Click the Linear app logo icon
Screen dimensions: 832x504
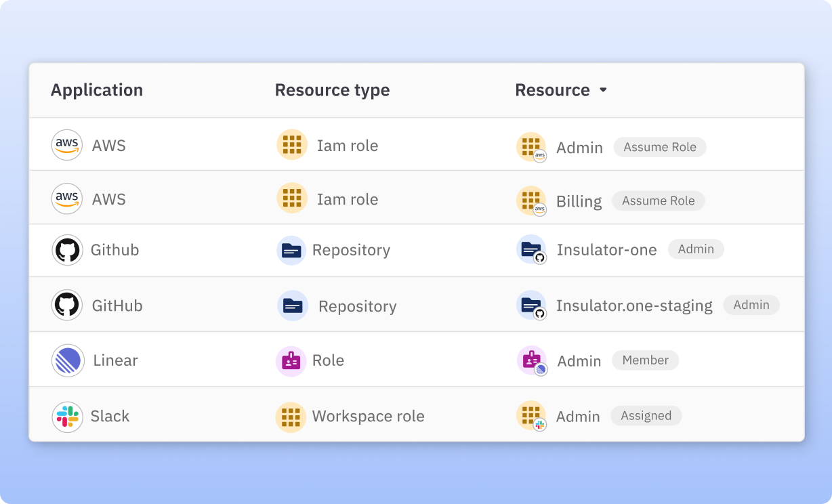tap(68, 360)
